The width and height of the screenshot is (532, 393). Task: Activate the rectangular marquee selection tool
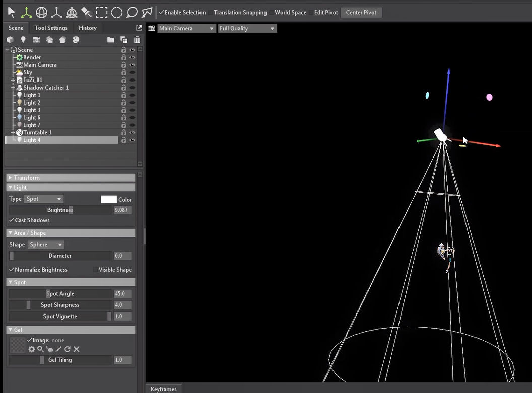pyautogui.click(x=102, y=12)
